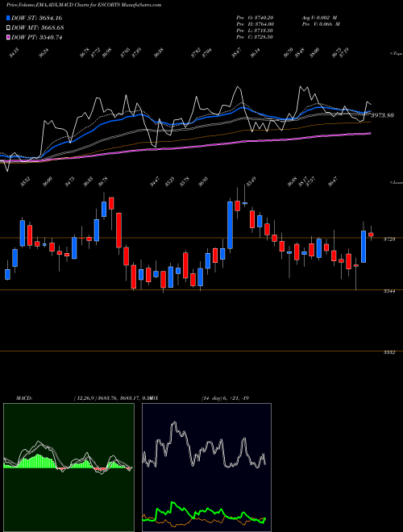403x532 pixels.
Task: Open the MACD histogram panel
Action: click(69, 468)
